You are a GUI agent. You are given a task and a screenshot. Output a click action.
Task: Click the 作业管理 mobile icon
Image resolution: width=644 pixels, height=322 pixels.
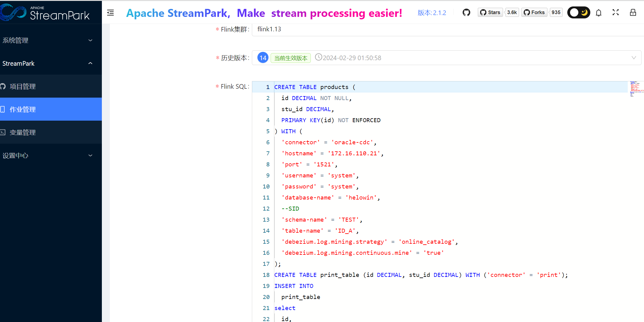coord(2,109)
